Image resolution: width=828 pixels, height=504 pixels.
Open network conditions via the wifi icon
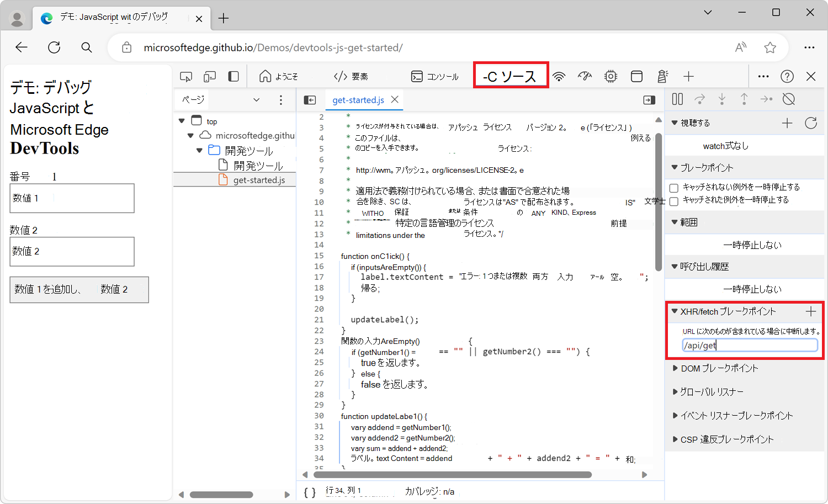point(559,76)
